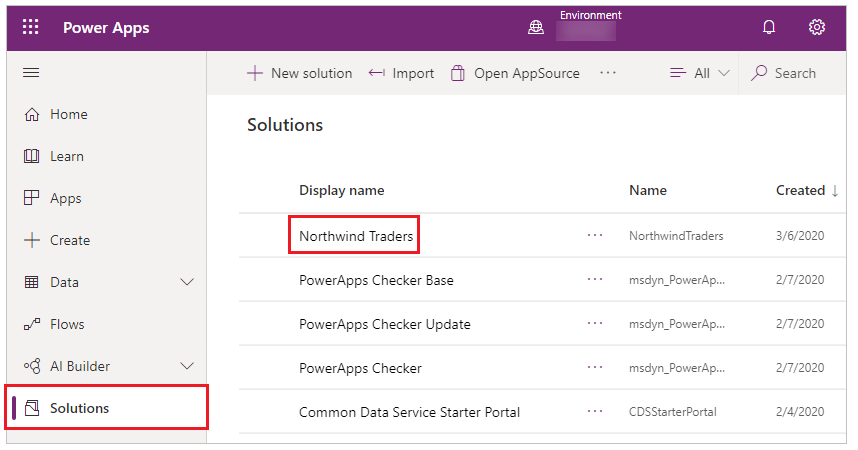Sort by Created column header
Image resolution: width=858 pixels, height=450 pixels.
pos(800,191)
